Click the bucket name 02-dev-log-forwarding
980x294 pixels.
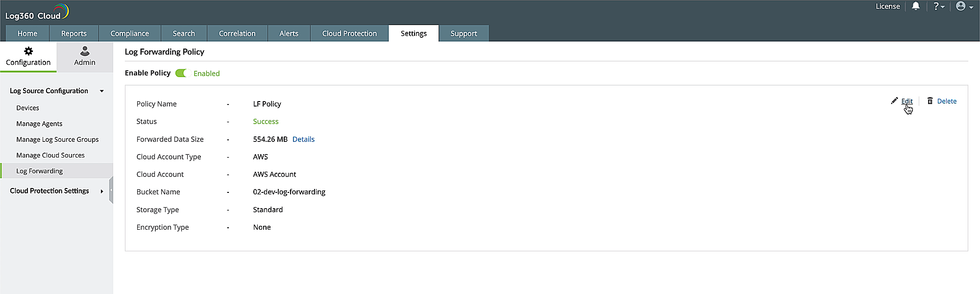point(289,192)
